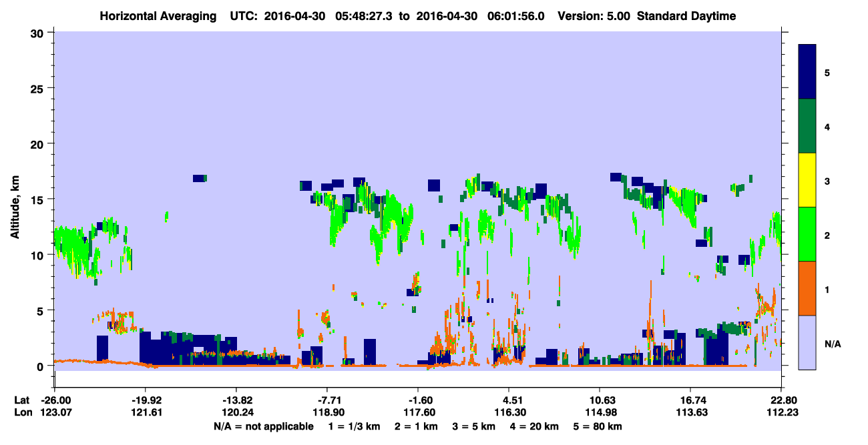Click the '1 = 1/3 km' legend note

coord(355,426)
